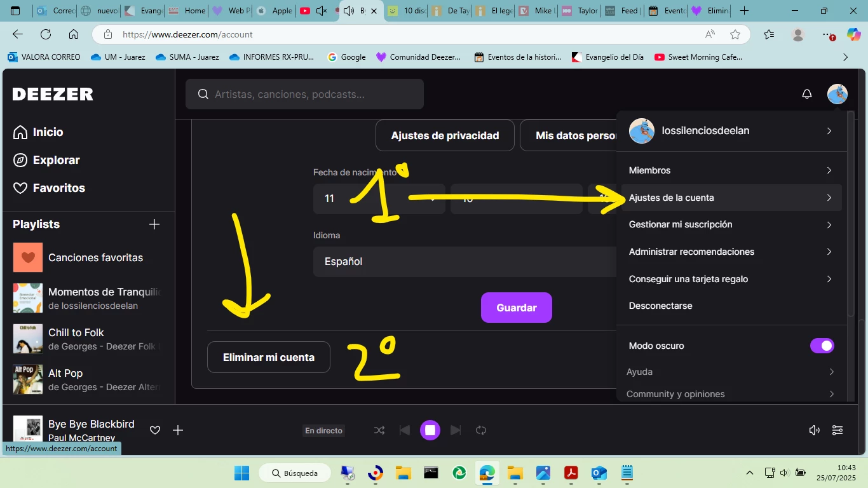Click the Deezer logo
Screen dimensions: 868x488
pos(53,94)
